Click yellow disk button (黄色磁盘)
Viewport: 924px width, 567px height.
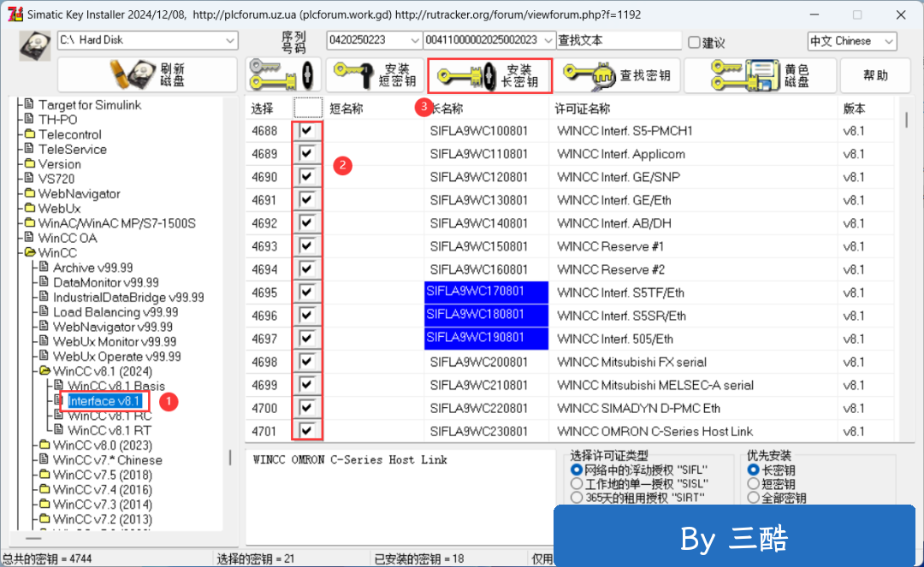(761, 74)
